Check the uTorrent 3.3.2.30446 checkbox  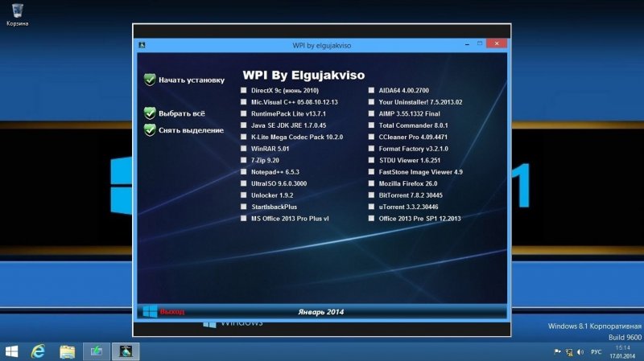[x=371, y=207]
